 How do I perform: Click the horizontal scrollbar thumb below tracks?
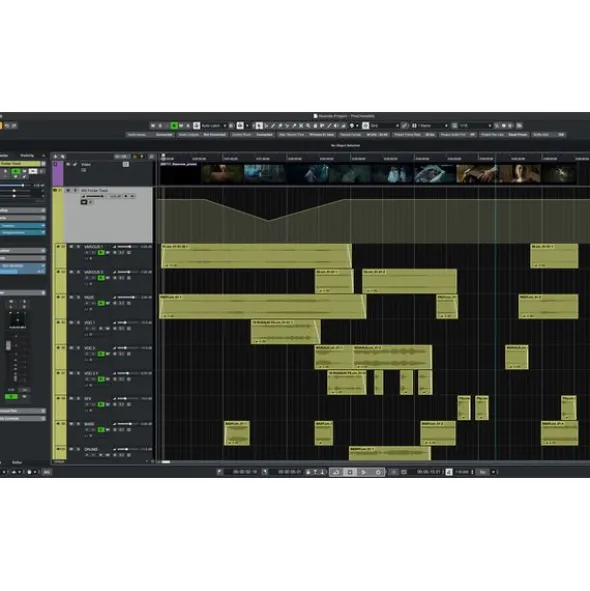(166, 462)
